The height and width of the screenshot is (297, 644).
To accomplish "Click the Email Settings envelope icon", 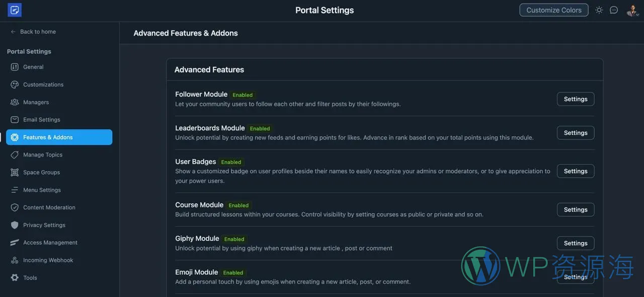I will point(15,120).
